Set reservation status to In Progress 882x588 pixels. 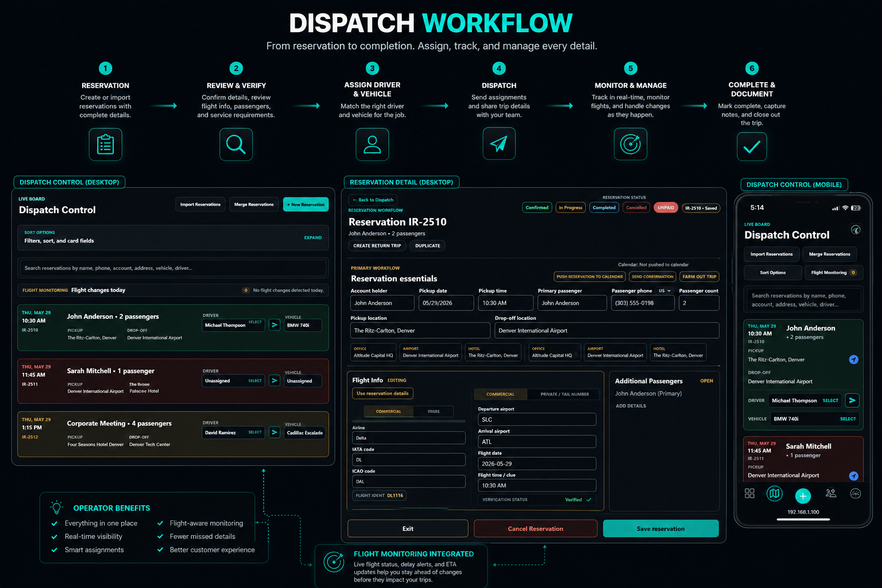[571, 208]
